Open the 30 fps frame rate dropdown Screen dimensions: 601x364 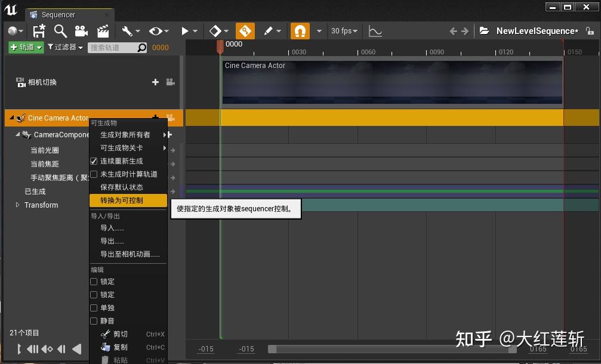click(344, 30)
